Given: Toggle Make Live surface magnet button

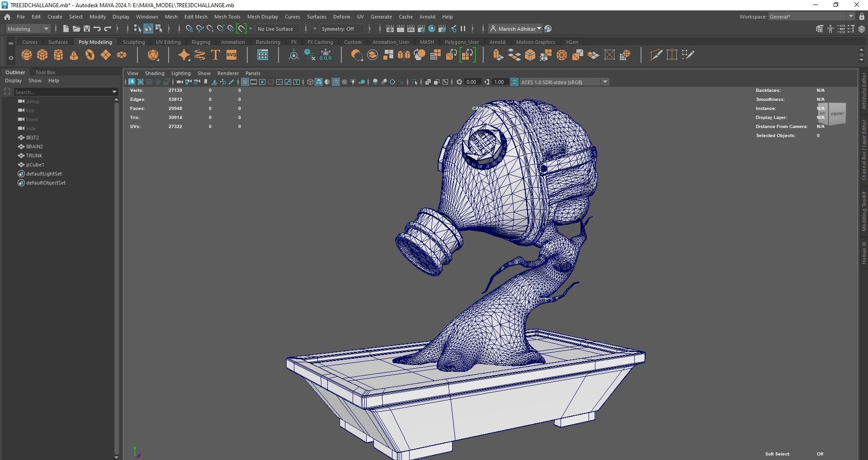Looking at the screenshot, I should coord(241,29).
